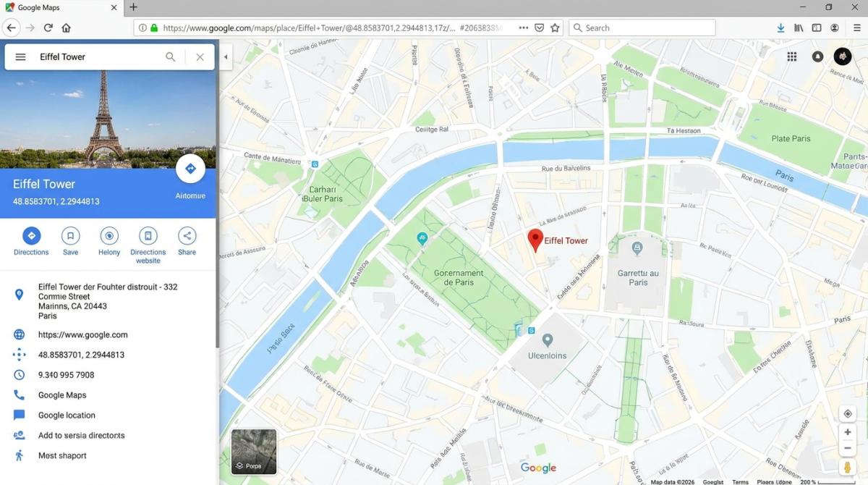Click the round blue directions button on the photo

190,169
